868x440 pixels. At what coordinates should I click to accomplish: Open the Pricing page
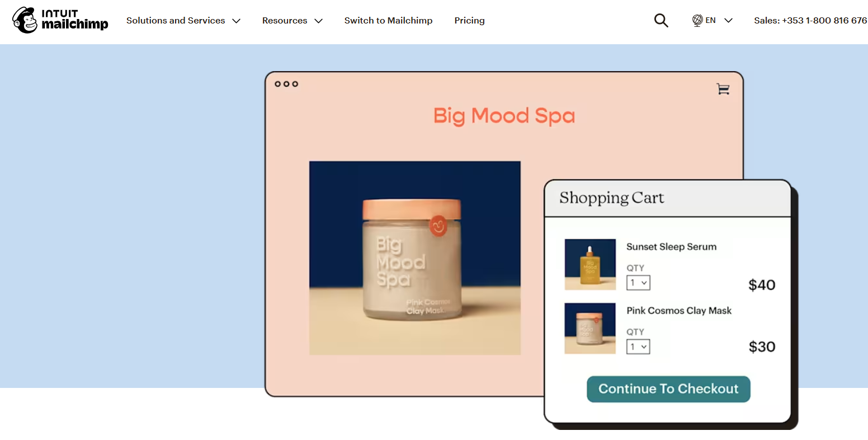coord(470,21)
